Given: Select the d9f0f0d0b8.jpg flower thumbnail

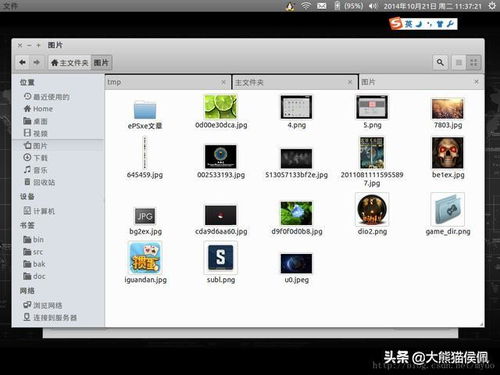Looking at the screenshot, I should coord(296,213).
